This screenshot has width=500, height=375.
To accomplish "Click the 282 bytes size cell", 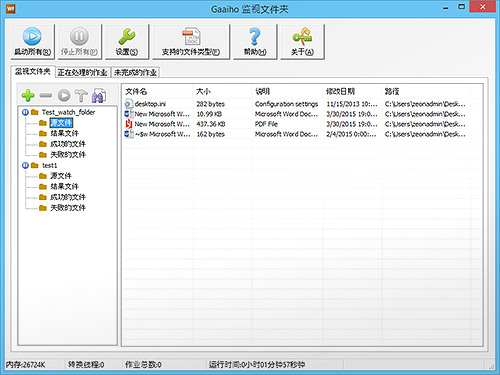I will click(x=211, y=104).
